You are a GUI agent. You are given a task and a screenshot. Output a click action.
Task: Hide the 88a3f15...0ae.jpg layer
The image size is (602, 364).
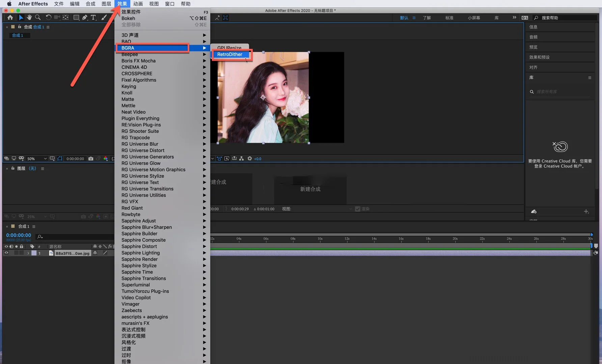[6, 253]
